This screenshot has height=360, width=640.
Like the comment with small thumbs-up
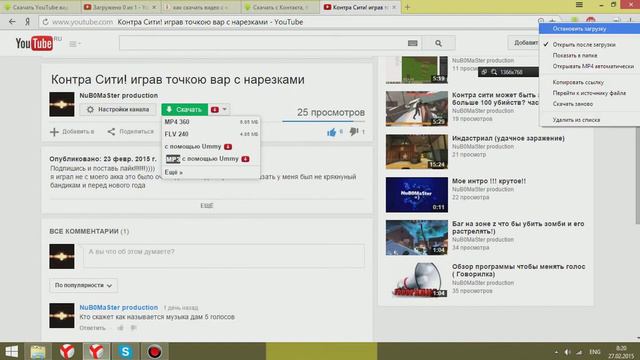tap(120, 328)
